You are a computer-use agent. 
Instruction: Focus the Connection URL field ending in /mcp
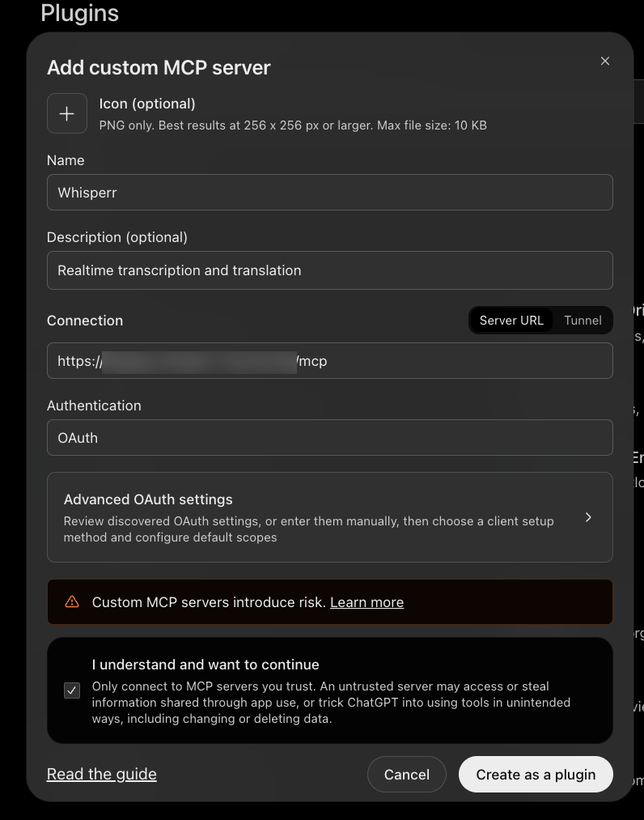click(330, 361)
